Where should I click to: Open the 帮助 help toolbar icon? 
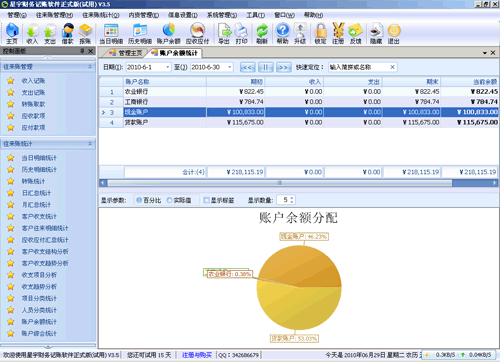tap(283, 33)
